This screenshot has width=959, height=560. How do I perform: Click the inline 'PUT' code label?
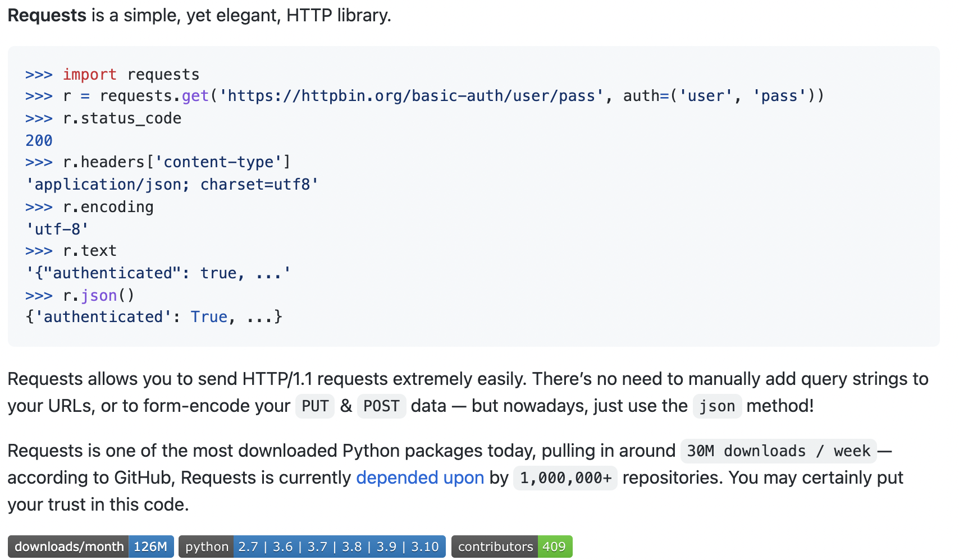(x=315, y=406)
